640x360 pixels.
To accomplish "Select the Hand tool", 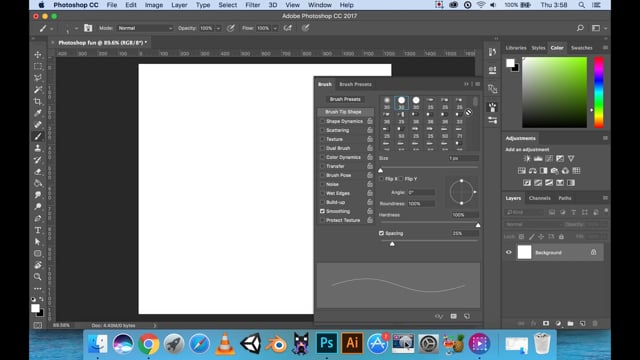I will [38, 265].
